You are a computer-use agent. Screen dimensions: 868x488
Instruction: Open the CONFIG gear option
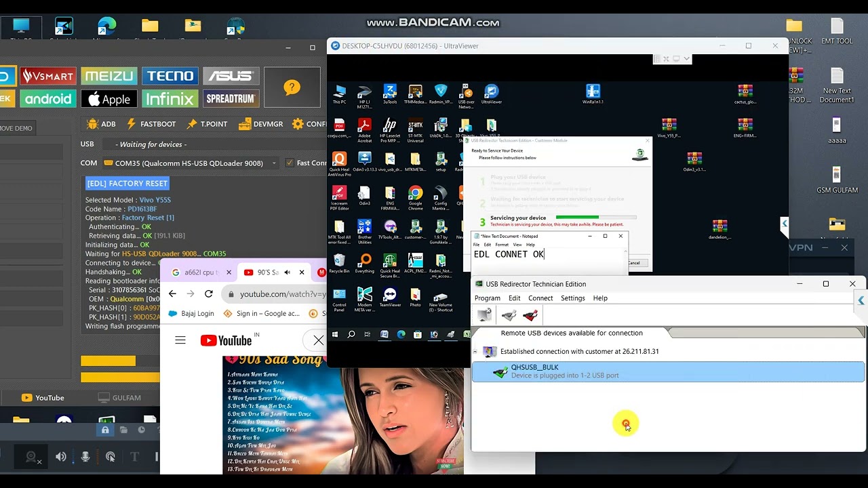pos(309,124)
